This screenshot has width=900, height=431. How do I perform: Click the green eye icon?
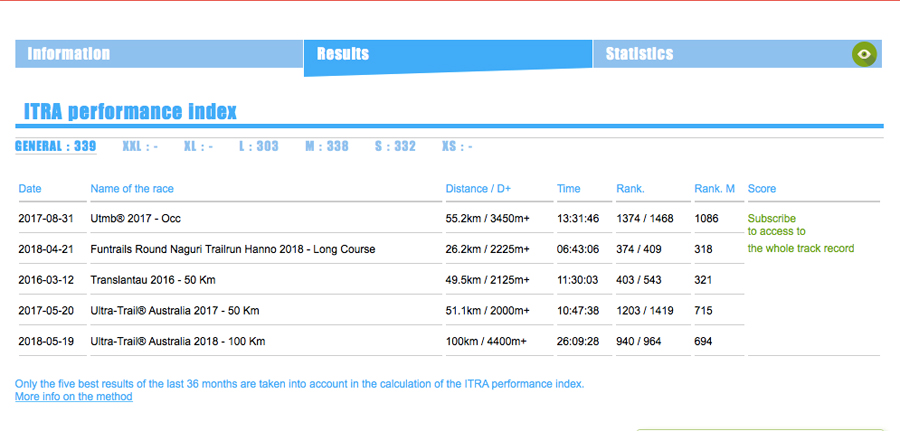click(x=864, y=54)
